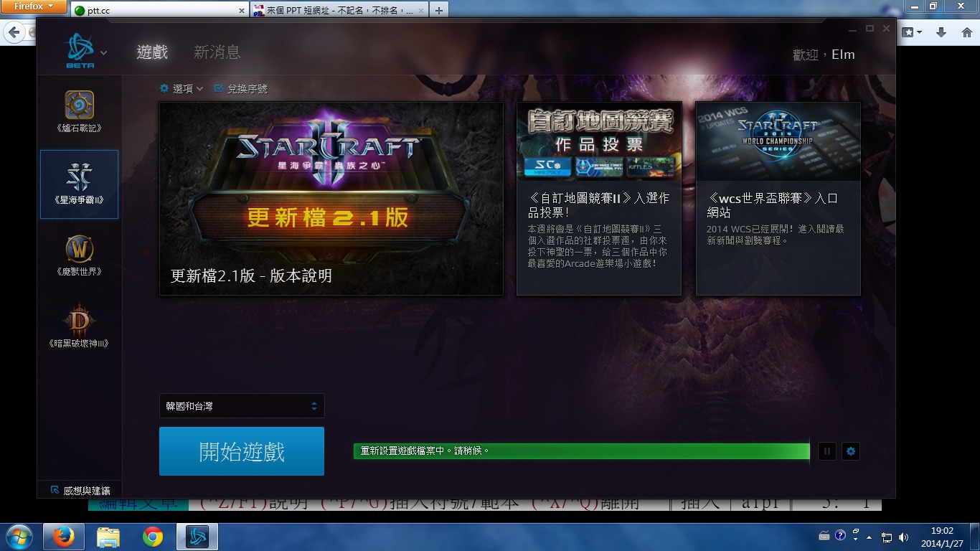Click Firefox downloads arrow icon
980x551 pixels.
tap(942, 32)
